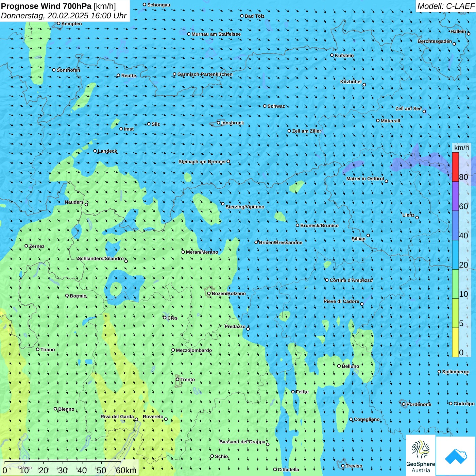The image size is (476, 476).
Task: Click the Trento city marker
Action: tap(177, 379)
